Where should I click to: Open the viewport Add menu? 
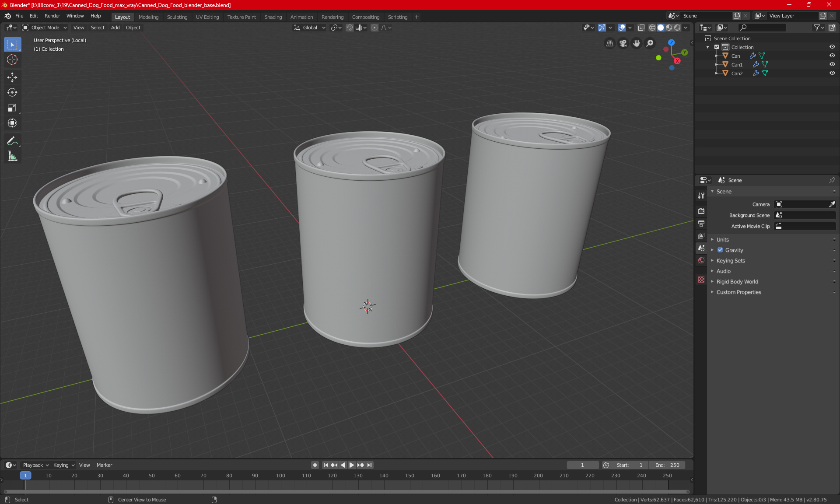[115, 28]
